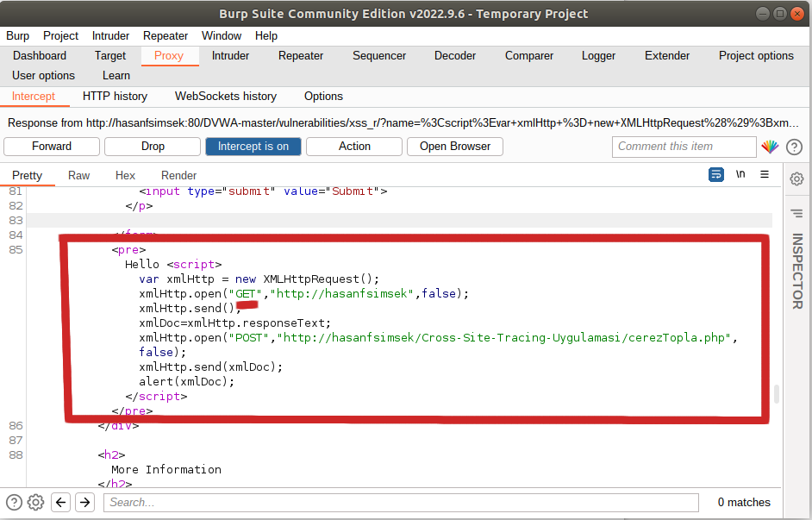The height and width of the screenshot is (520, 812).
Task: Open the Burp menu
Action: pyautogui.click(x=17, y=35)
